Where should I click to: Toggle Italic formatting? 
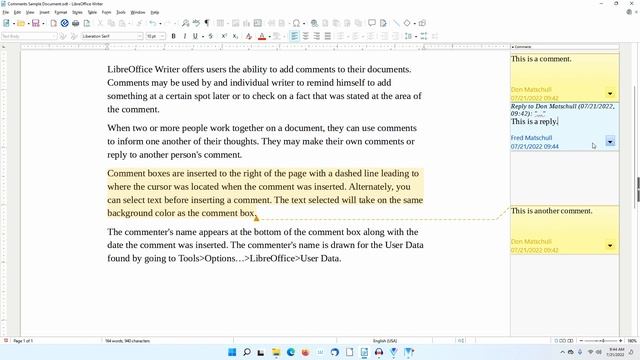coord(184,36)
